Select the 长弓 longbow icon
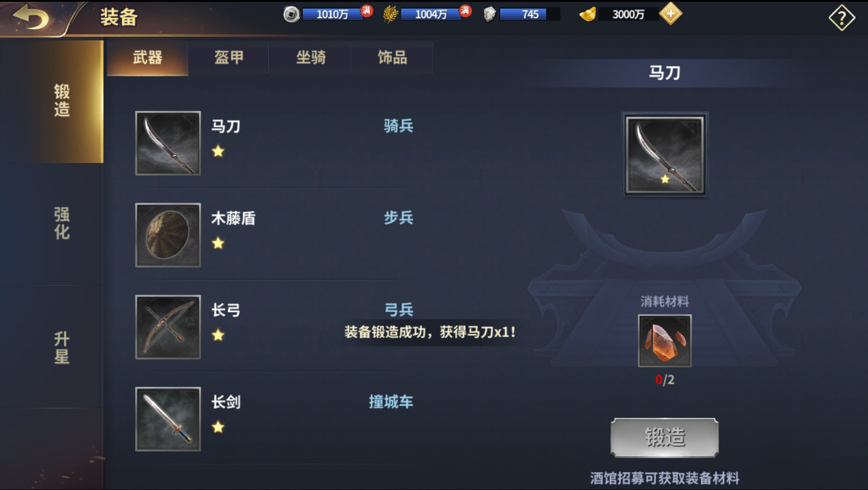Viewport: 868px width, 490px height. click(168, 327)
